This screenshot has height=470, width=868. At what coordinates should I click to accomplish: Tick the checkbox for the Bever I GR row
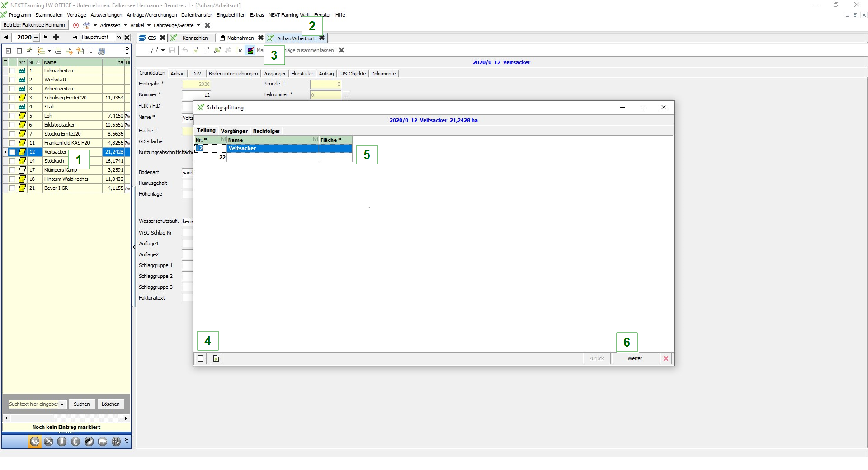click(x=12, y=188)
